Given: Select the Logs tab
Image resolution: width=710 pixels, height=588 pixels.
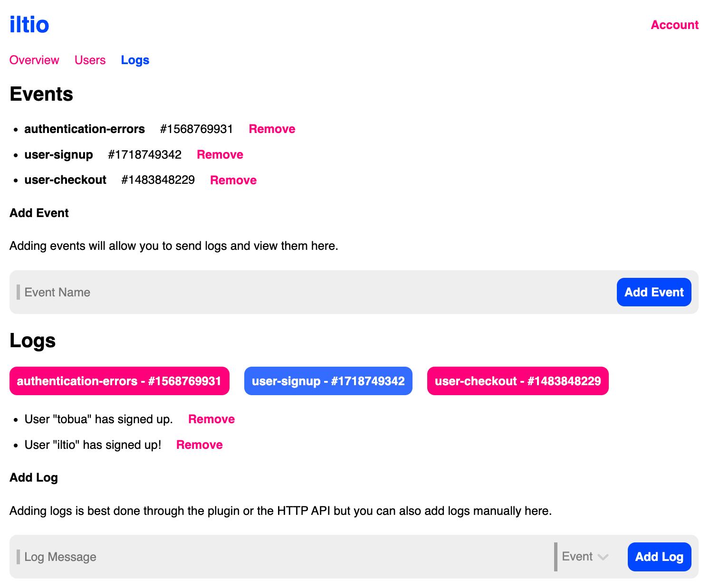Looking at the screenshot, I should point(135,60).
